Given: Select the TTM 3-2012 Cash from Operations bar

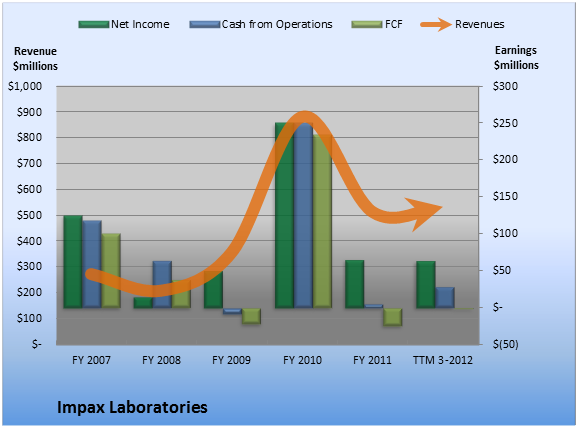Looking at the screenshot, I should (445, 297).
